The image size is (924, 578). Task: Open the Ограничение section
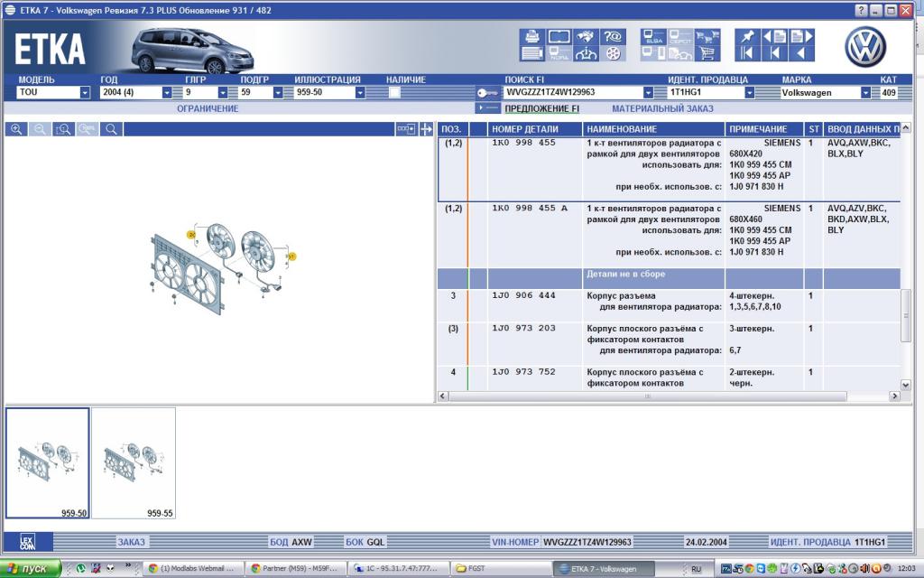[208, 108]
